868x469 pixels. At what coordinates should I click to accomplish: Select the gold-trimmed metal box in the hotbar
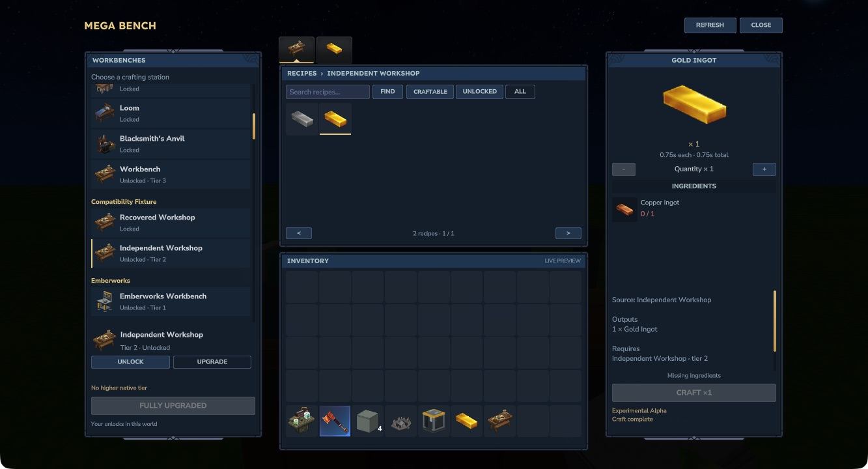tap(434, 421)
